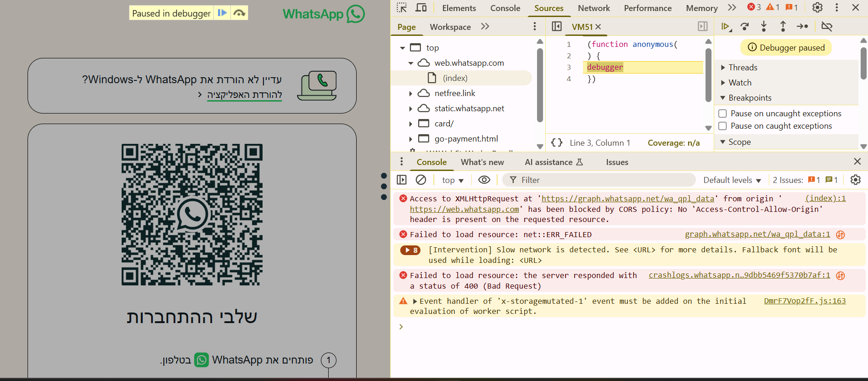This screenshot has width=868, height=381.
Task: Switch to the Network tab
Action: 594,8
